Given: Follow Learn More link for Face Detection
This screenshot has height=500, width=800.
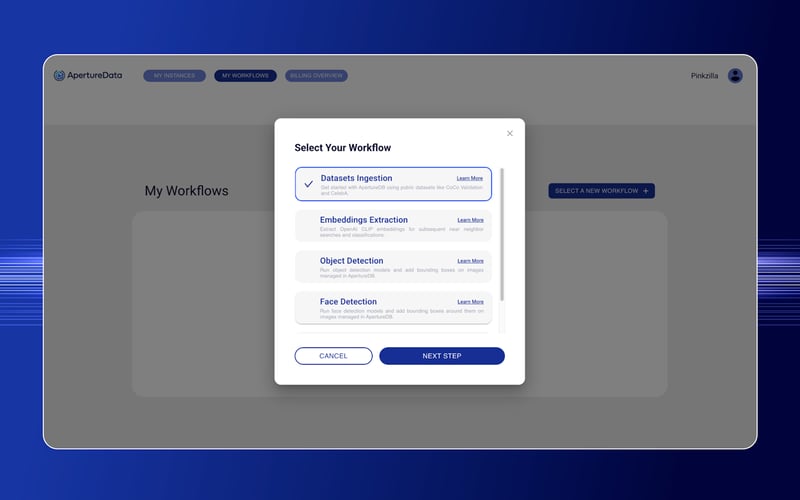Looking at the screenshot, I should click(470, 302).
